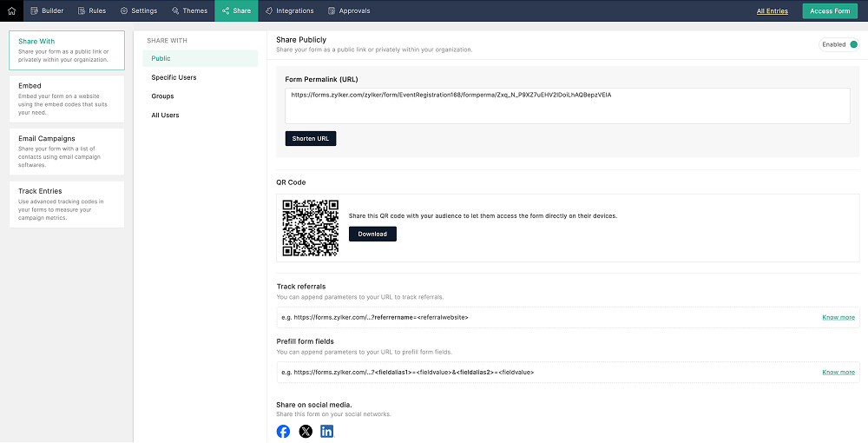
Task: Select Specific Users in Share With list
Action: click(174, 77)
